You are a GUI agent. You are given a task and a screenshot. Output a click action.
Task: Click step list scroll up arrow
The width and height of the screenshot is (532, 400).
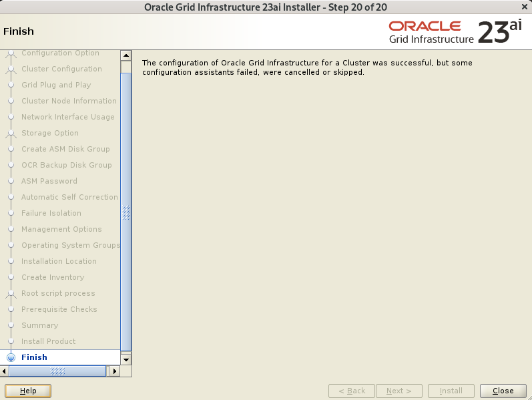click(x=126, y=55)
